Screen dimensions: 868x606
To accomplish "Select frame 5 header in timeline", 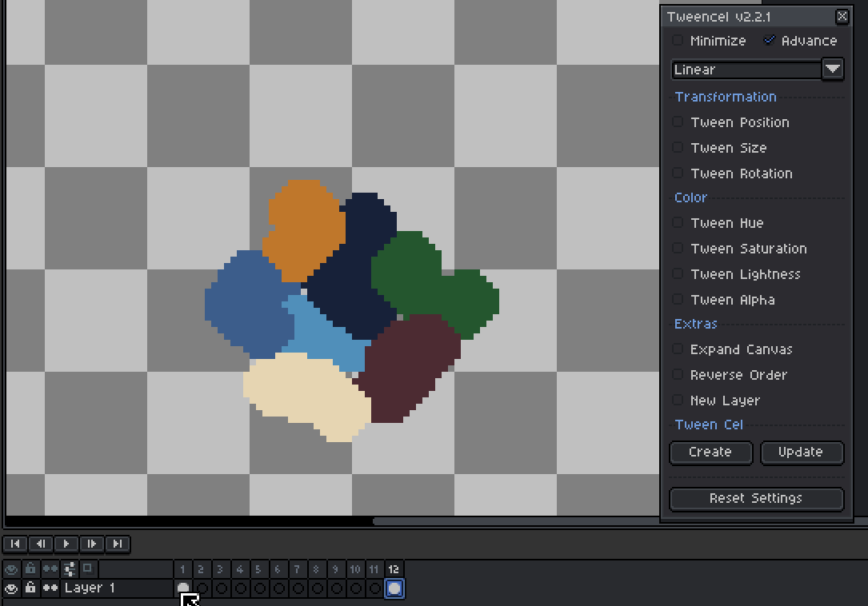I will pos(259,569).
